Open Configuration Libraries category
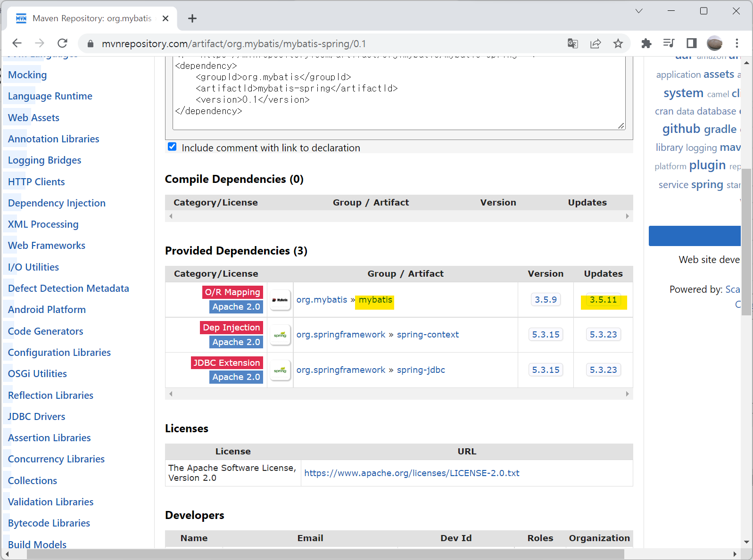Image resolution: width=753 pixels, height=560 pixels. coord(59,353)
